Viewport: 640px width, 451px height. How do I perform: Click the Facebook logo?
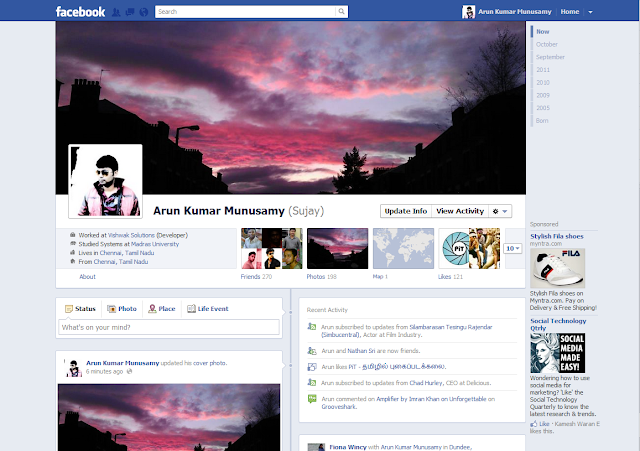click(80, 11)
